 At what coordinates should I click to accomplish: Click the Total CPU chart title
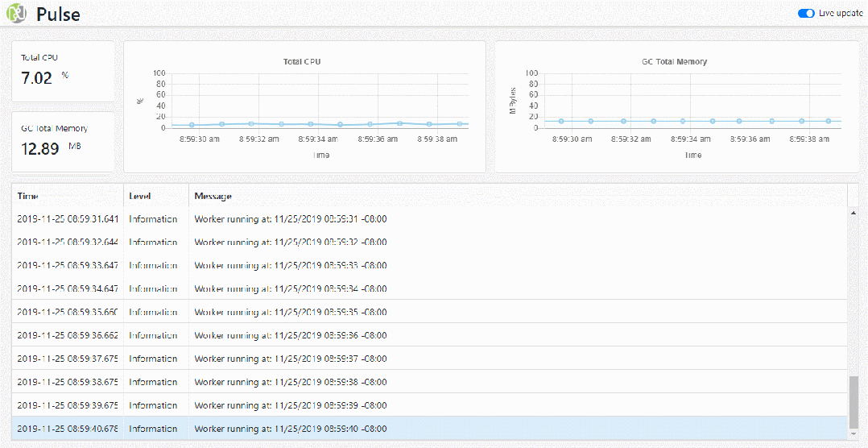pyautogui.click(x=302, y=62)
